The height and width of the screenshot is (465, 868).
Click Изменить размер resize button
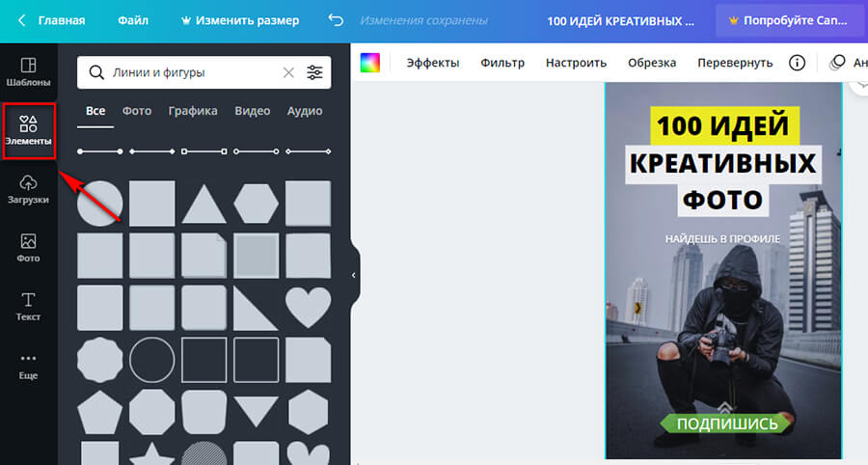pos(239,20)
